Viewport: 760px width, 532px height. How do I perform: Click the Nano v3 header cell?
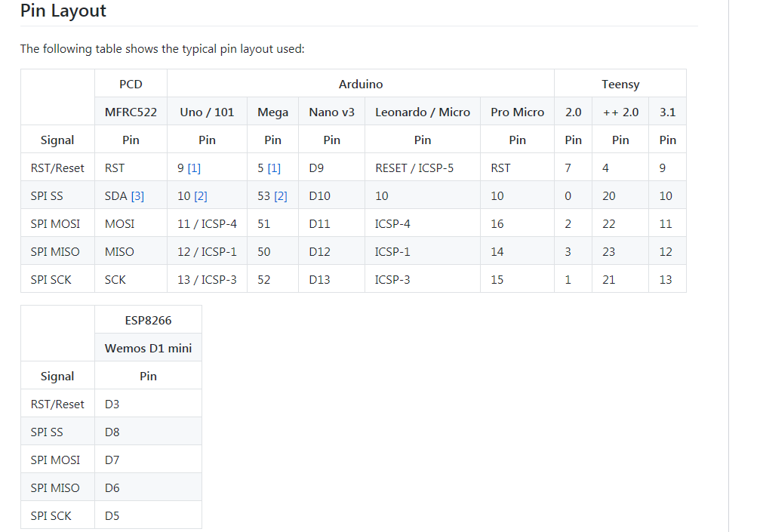point(331,112)
